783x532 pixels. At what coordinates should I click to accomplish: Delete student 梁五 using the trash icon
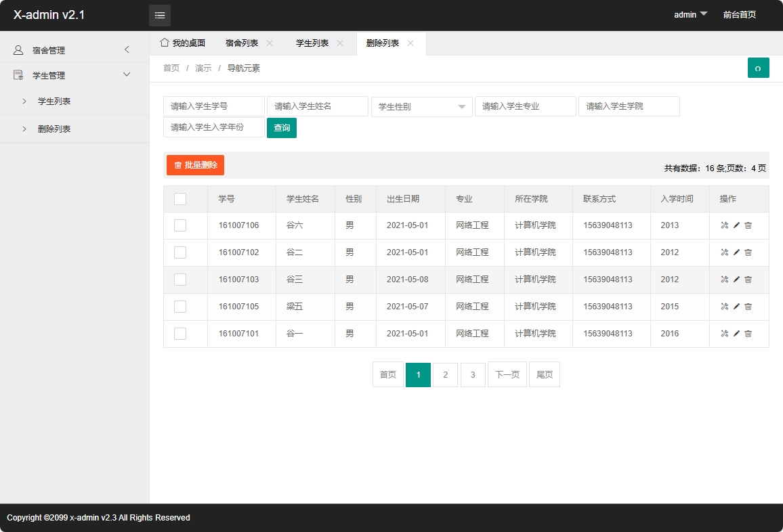click(748, 307)
